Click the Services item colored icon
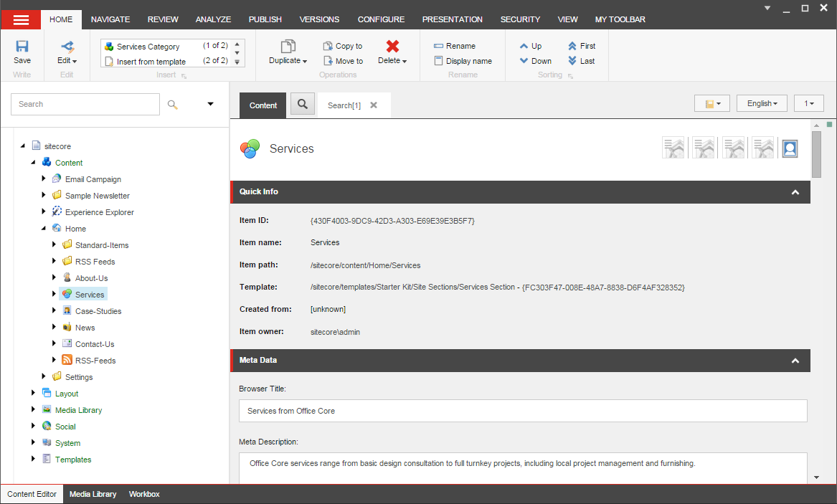This screenshot has height=504, width=837. pyautogui.click(x=67, y=294)
